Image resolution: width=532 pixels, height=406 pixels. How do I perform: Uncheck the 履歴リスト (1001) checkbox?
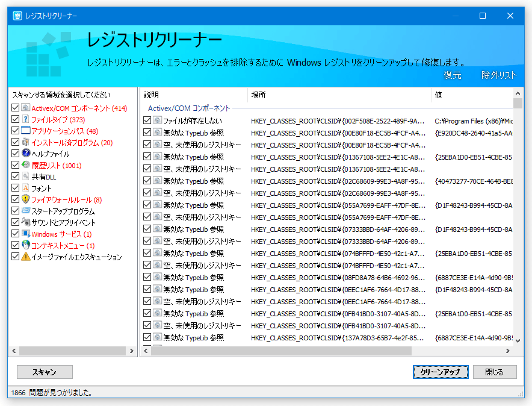(x=15, y=165)
